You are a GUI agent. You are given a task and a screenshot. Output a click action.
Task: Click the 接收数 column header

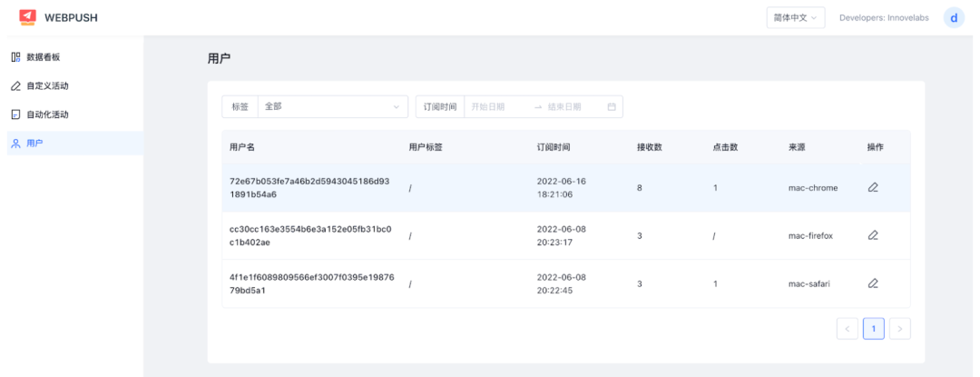(649, 147)
